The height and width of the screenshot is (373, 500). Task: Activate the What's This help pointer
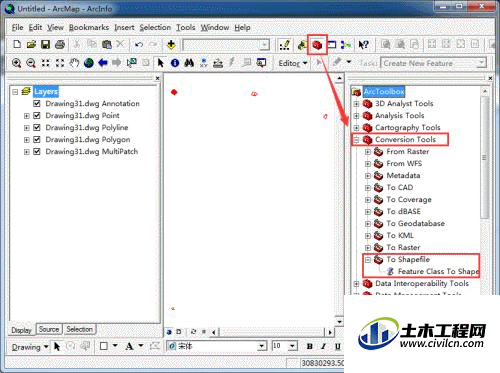363,45
